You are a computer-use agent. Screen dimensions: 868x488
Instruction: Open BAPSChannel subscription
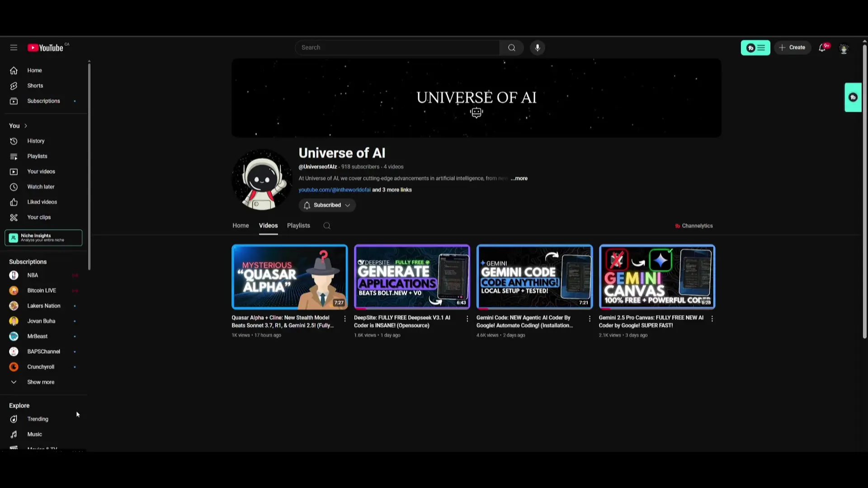(x=43, y=352)
